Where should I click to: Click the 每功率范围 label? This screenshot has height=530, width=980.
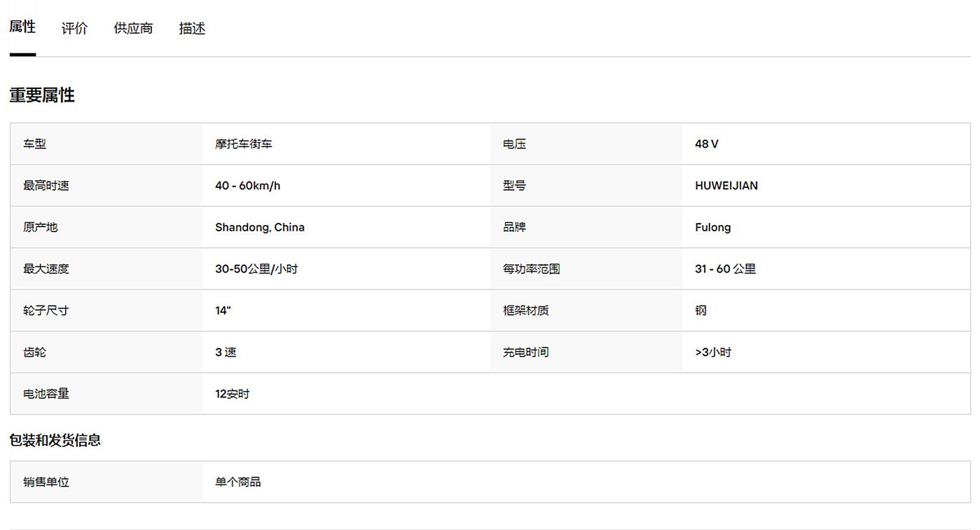click(x=531, y=269)
